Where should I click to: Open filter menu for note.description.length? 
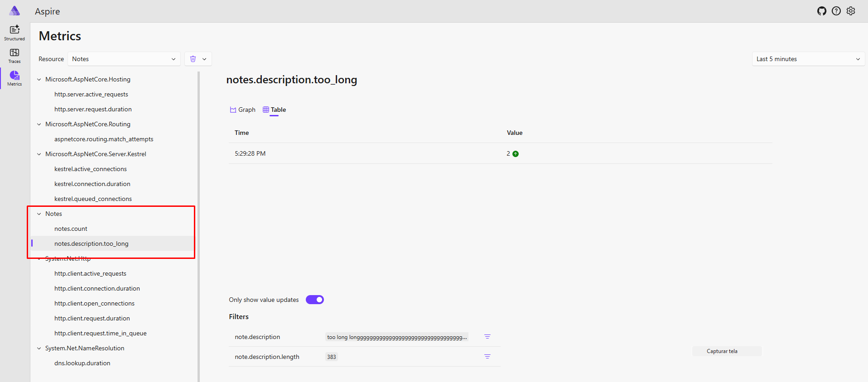coord(487,357)
